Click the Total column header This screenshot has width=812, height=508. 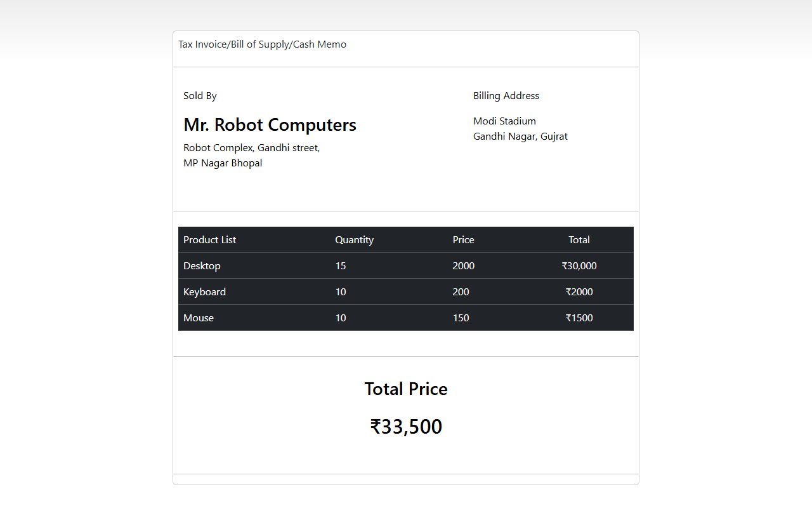point(579,240)
